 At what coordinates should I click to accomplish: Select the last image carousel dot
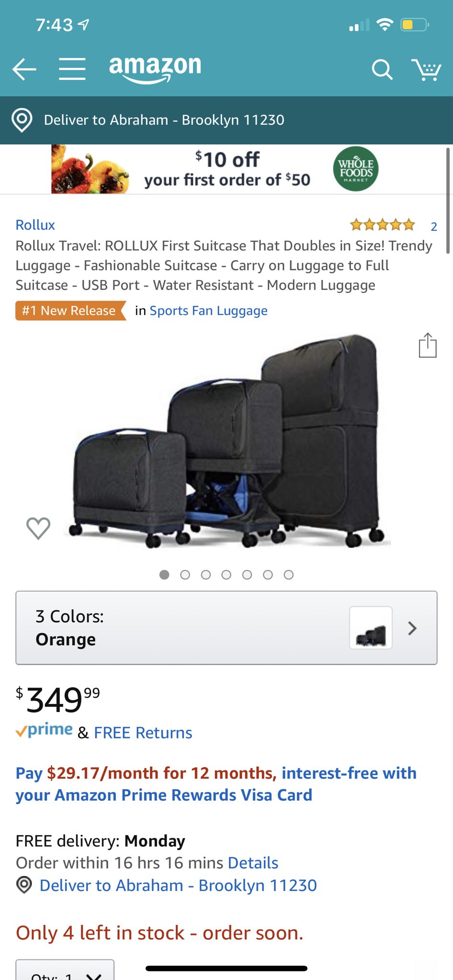click(288, 575)
